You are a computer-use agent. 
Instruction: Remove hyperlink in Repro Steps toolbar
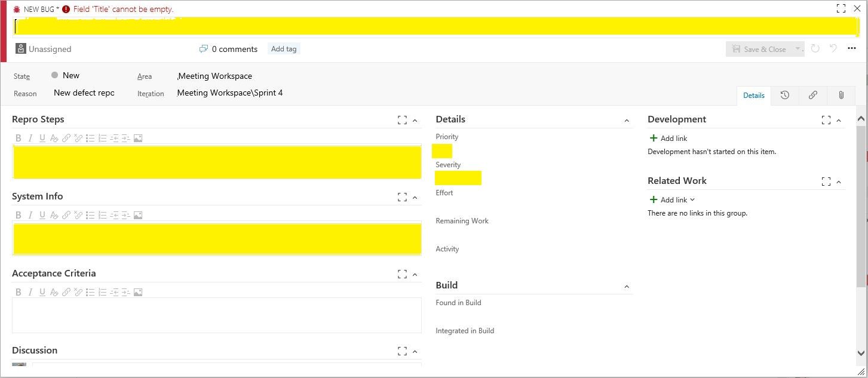click(78, 138)
